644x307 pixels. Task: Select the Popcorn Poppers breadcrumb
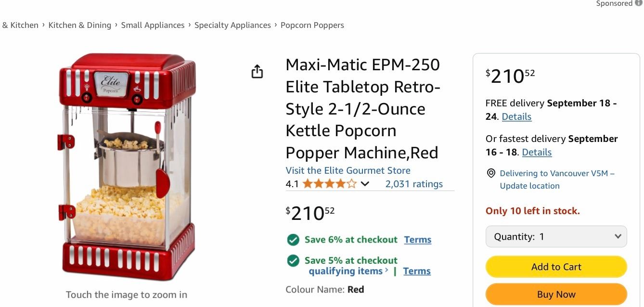312,25
